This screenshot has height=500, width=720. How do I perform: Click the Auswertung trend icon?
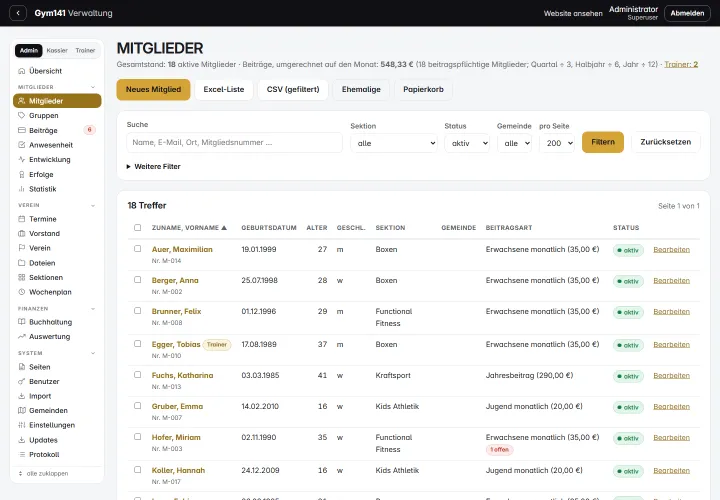tap(21, 337)
